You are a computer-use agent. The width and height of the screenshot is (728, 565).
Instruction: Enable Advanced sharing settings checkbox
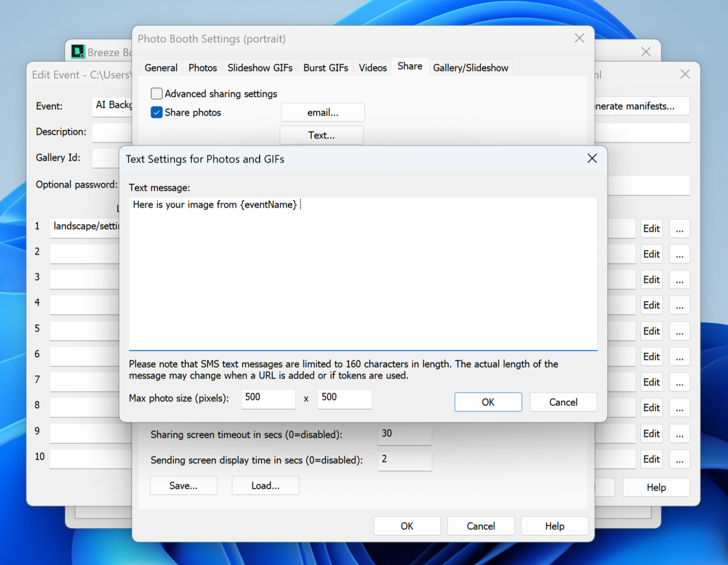coord(157,94)
